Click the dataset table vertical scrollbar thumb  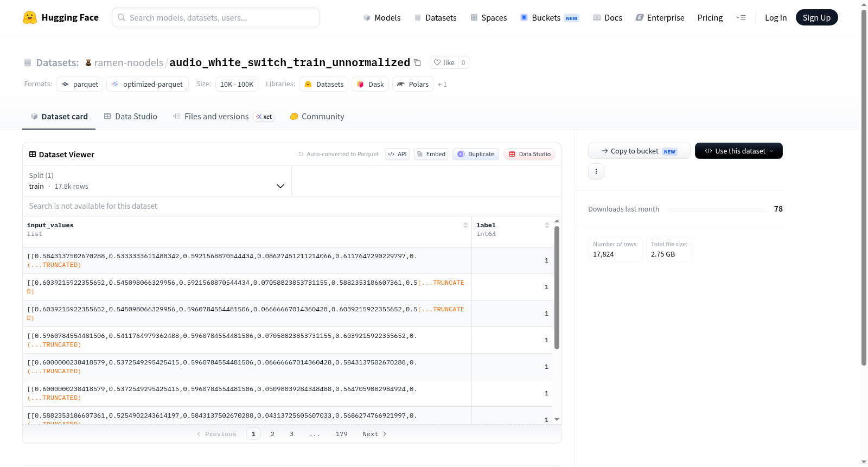point(557,288)
